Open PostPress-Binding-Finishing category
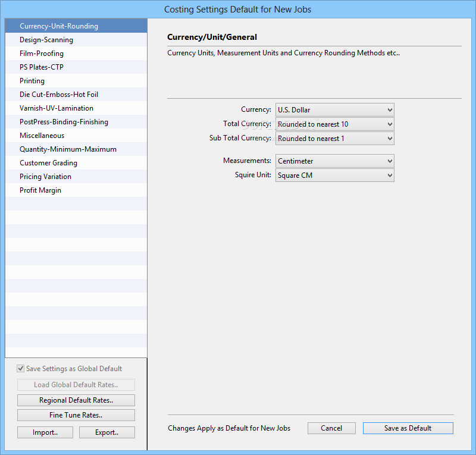 tap(76, 122)
